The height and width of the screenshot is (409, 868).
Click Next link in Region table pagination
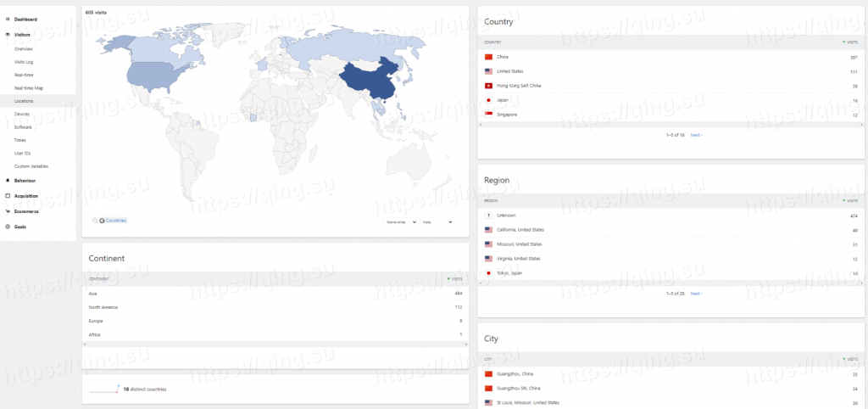pos(695,294)
